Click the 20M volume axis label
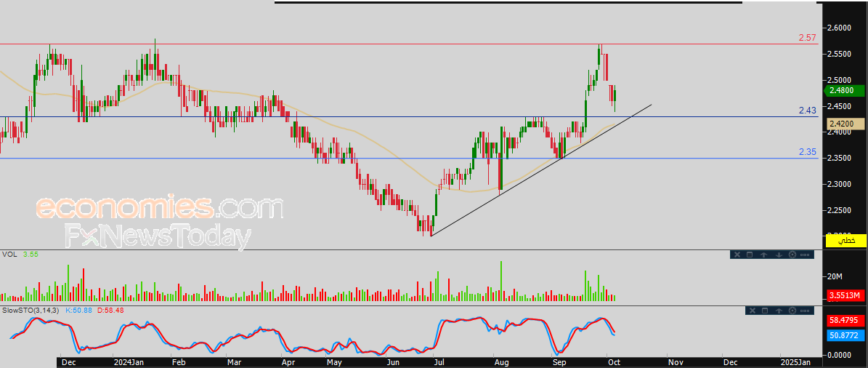Viewport: 868px width, 368px height. coord(835,276)
